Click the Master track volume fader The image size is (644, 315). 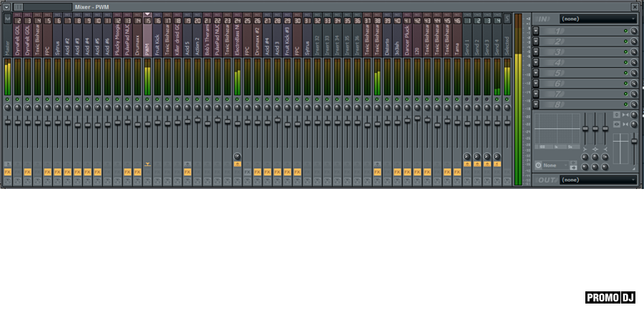pos(7,122)
